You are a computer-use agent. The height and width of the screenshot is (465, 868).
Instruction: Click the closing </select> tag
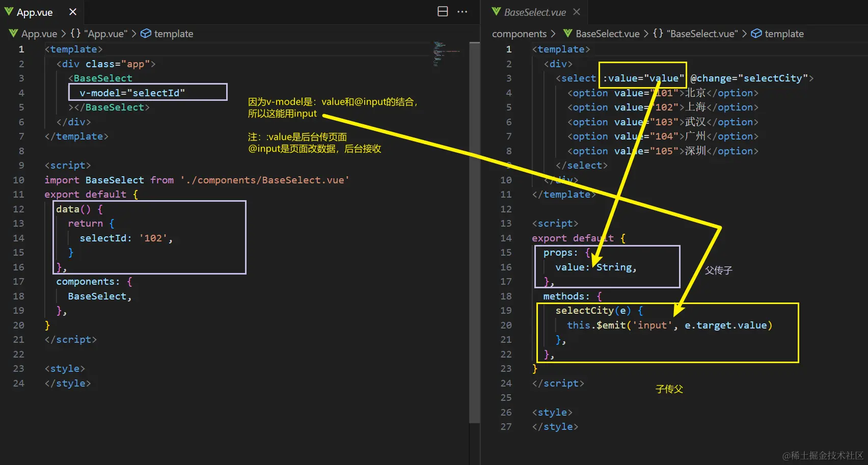(x=582, y=165)
